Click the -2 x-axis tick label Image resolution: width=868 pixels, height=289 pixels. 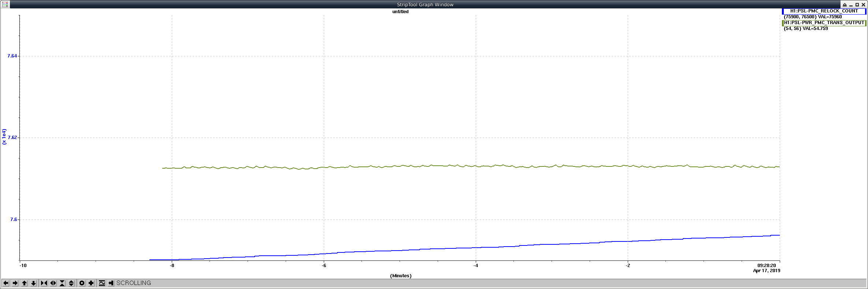[x=628, y=266]
